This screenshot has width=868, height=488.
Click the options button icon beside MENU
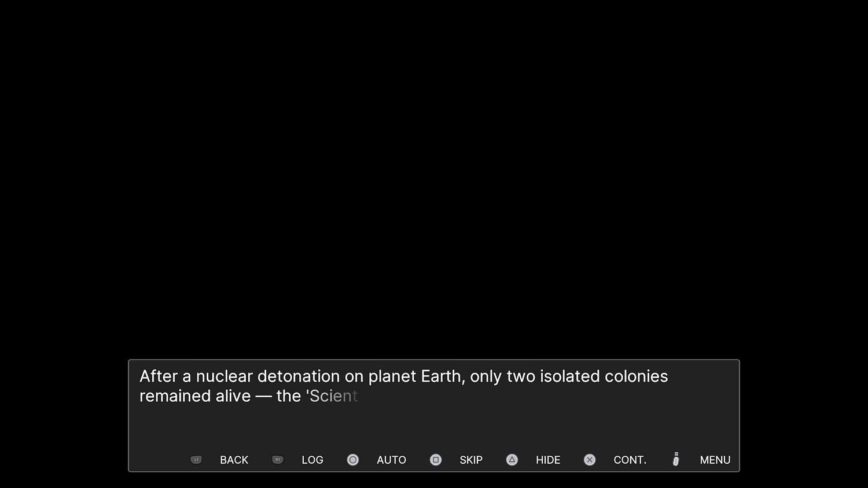click(x=676, y=459)
